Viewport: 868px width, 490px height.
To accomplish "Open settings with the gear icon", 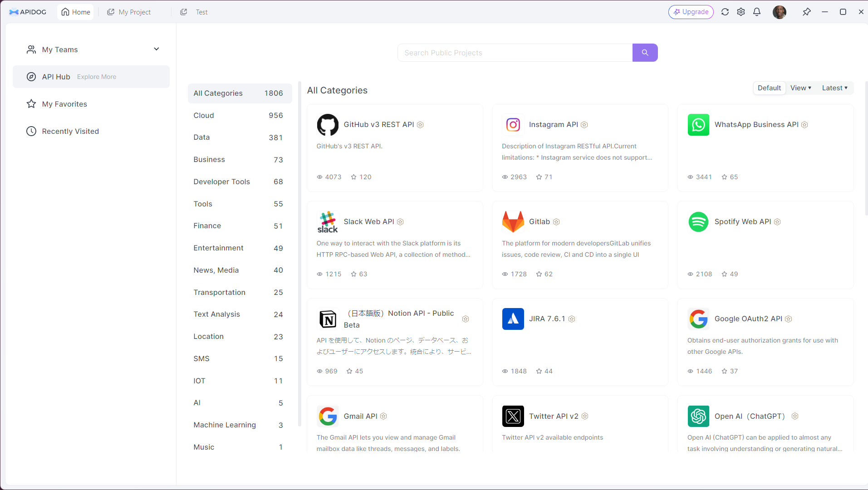I will point(741,12).
